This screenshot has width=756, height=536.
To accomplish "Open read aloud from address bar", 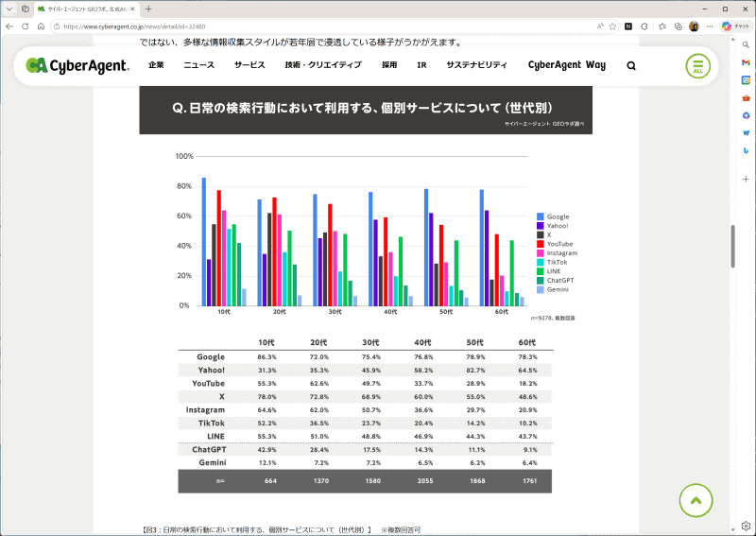I will [600, 26].
